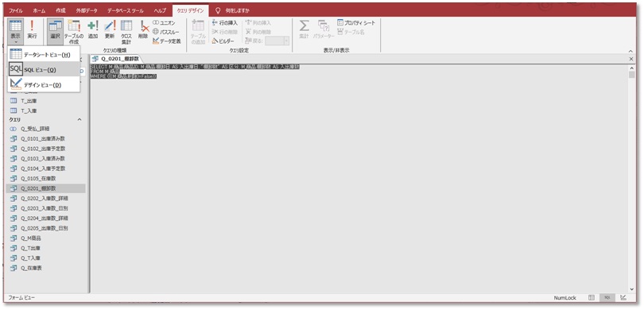This screenshot has width=644, height=310.
Task: Choose SQL ビュー from menu
Action: (x=44, y=70)
